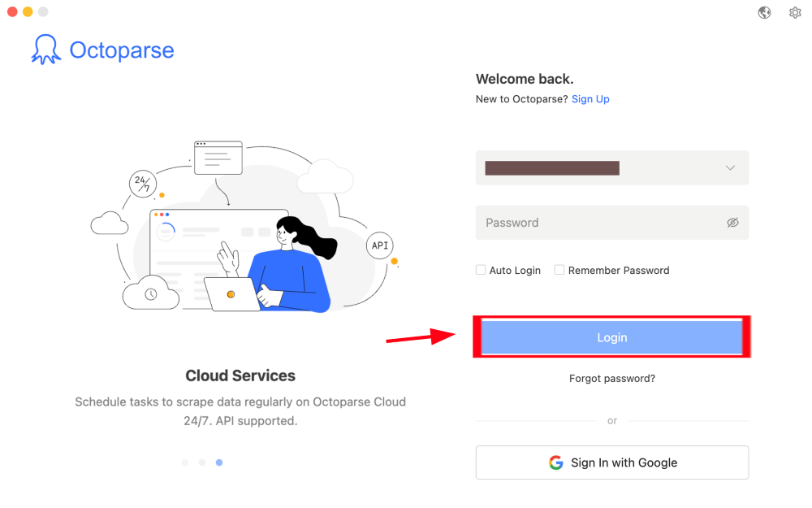Open the Sign Up link
Image resolution: width=812 pixels, height=508 pixels.
pos(590,99)
